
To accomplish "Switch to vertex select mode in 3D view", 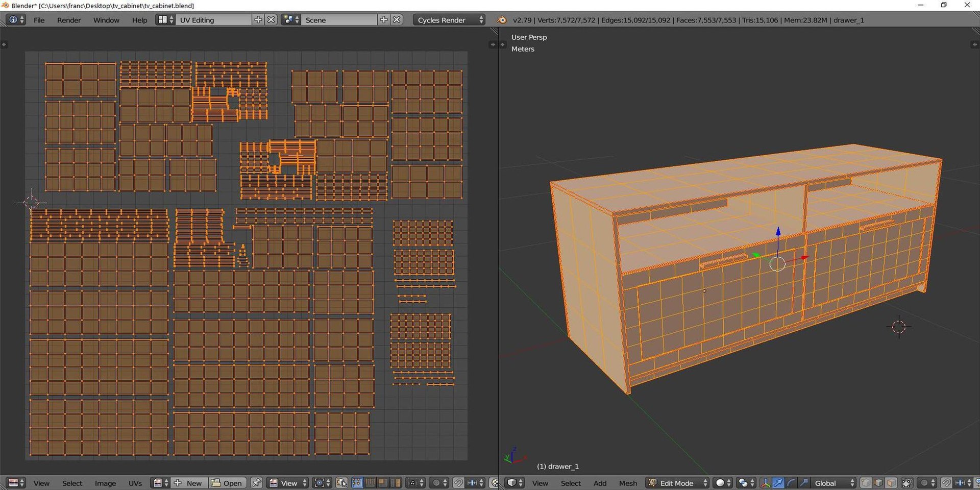I will tap(866, 483).
